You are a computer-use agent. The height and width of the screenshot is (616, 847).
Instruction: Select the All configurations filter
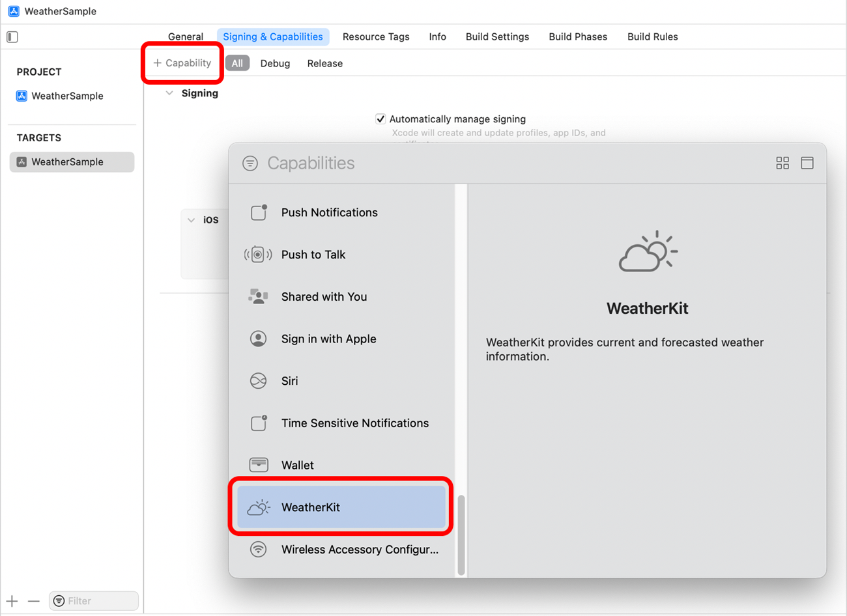[x=237, y=63]
